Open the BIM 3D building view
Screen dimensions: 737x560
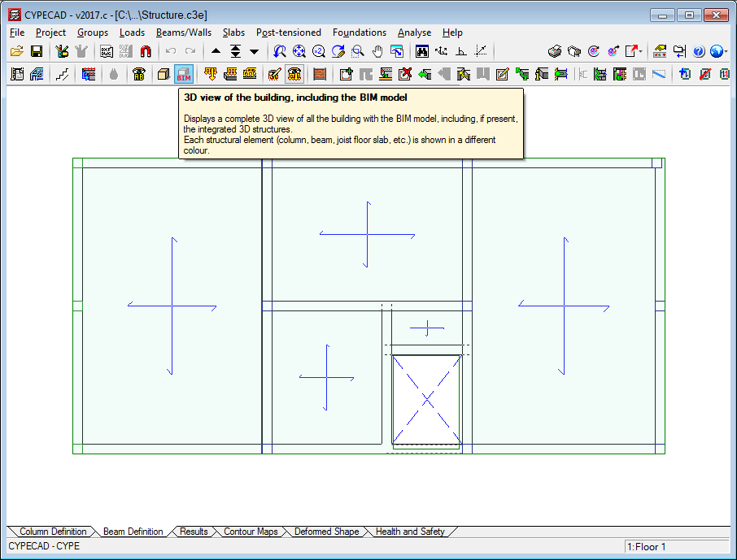click(184, 75)
